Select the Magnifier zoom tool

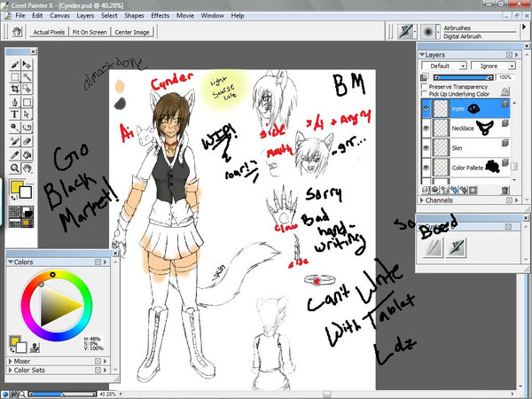click(x=15, y=166)
